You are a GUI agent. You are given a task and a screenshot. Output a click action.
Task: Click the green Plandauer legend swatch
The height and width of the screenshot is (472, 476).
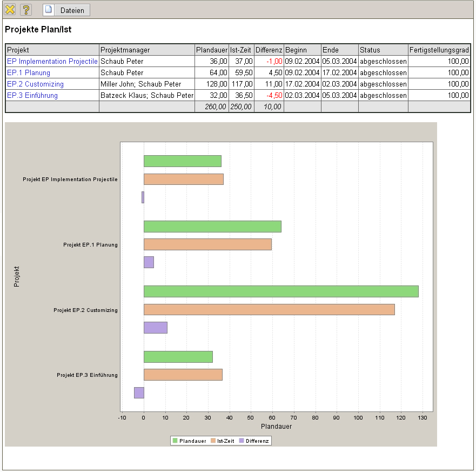click(175, 441)
